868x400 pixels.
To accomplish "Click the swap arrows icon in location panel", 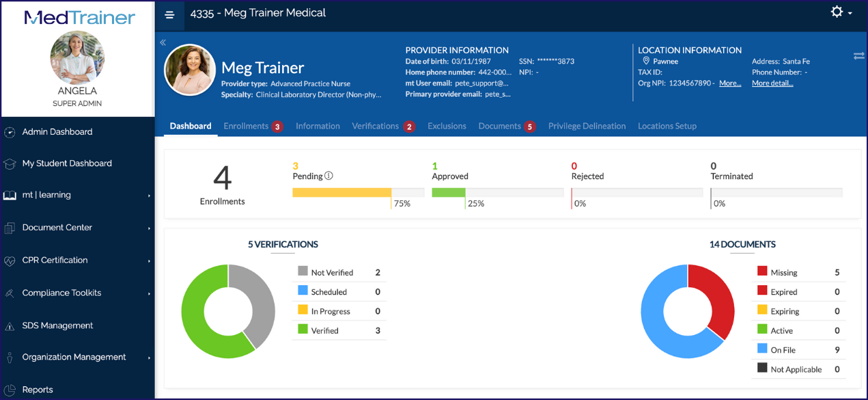I will (x=858, y=56).
